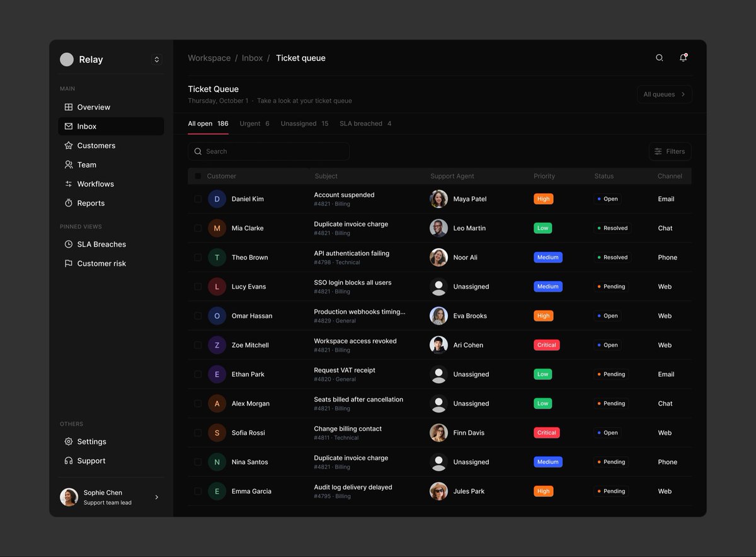Select the Omar Hassan row checkbox
The height and width of the screenshot is (557, 756).
(198, 316)
